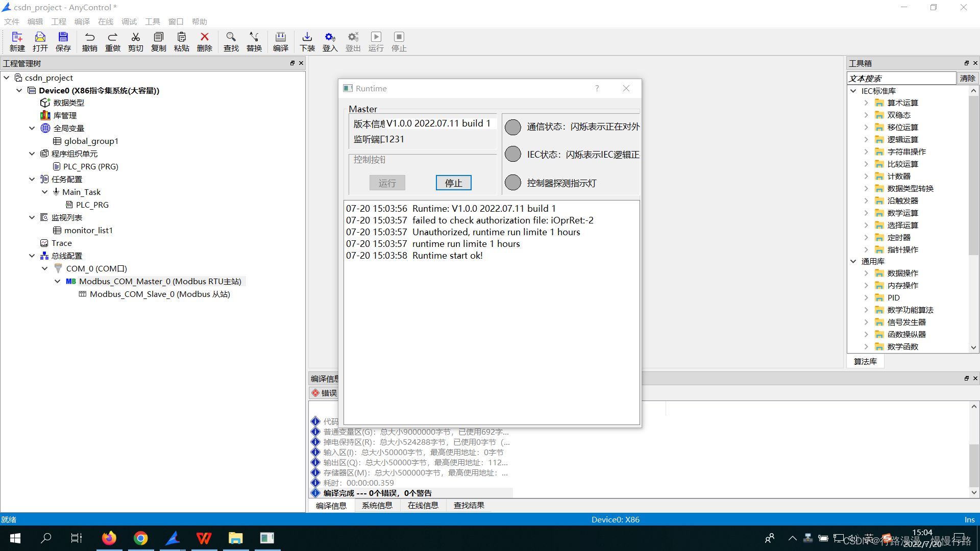Click the 替换 replace toolbar icon
980x551 pixels.
[x=254, y=42]
